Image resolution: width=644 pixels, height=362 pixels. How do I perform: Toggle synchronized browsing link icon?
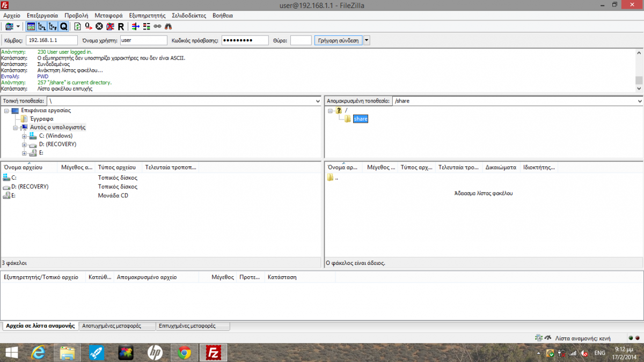[157, 26]
